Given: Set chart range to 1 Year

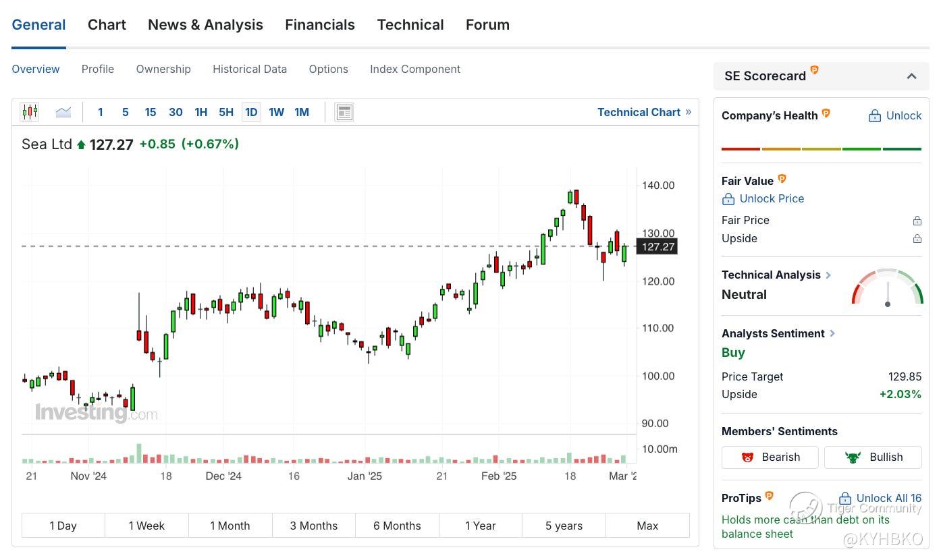Looking at the screenshot, I should (x=481, y=526).
